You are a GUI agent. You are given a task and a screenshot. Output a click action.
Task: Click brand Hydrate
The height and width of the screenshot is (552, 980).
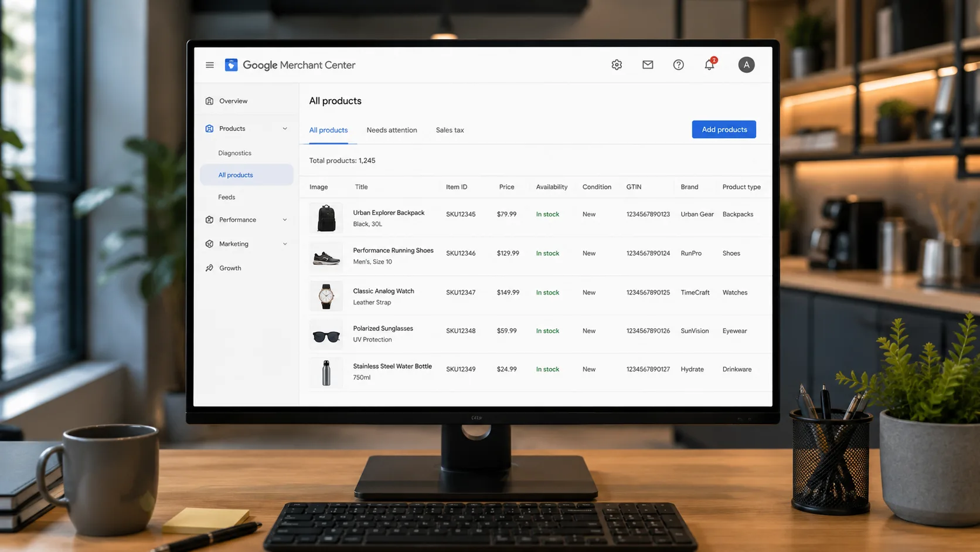click(692, 370)
